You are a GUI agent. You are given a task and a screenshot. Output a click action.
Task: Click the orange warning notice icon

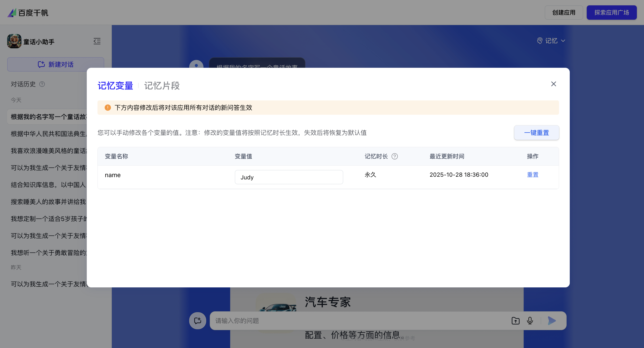(108, 108)
